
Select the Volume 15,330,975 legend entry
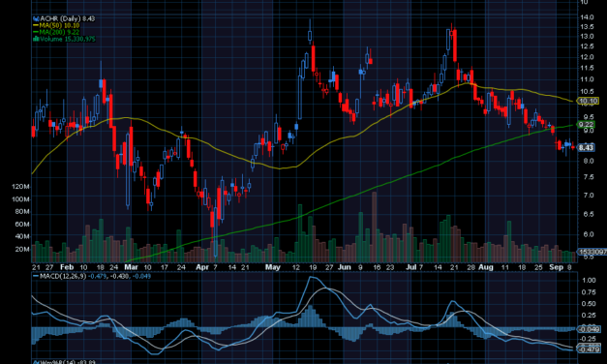pyautogui.click(x=68, y=39)
